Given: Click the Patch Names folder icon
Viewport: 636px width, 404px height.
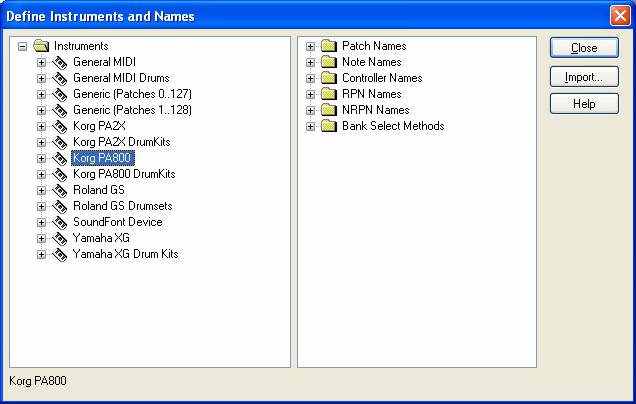Looking at the screenshot, I should tap(329, 46).
